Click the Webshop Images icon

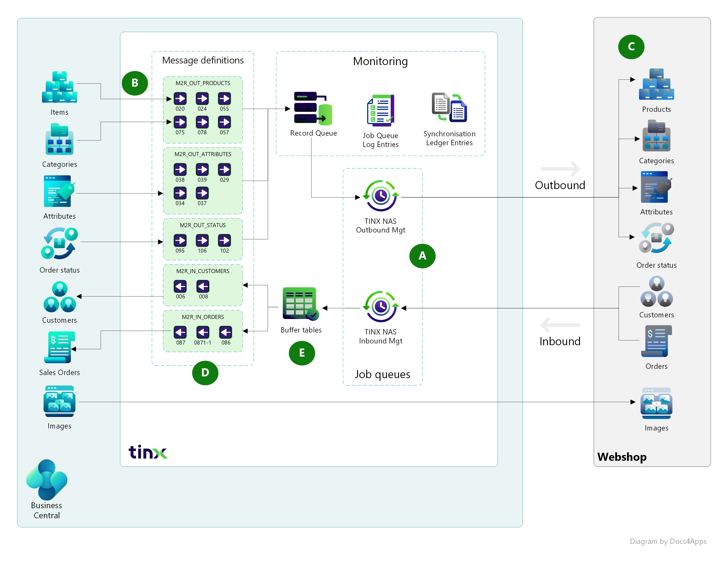point(656,403)
